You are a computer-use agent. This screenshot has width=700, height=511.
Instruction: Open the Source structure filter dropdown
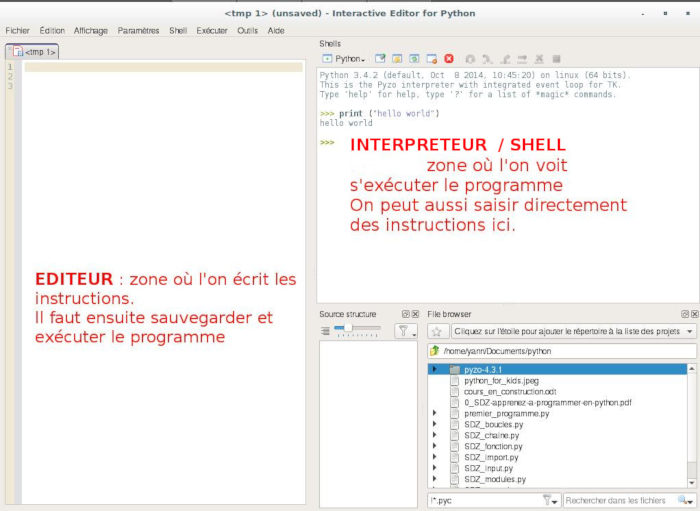tap(406, 331)
